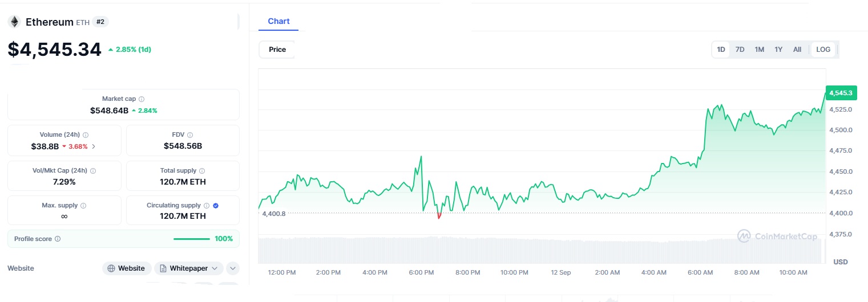Viewport: 868px width, 302px height.
Task: Click the Total supply info icon
Action: [202, 170]
